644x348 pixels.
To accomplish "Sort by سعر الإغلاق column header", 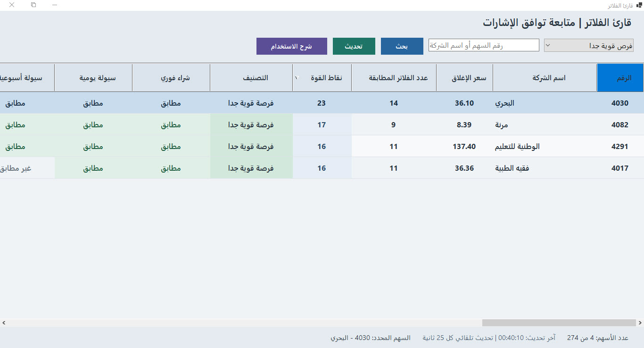I will pyautogui.click(x=465, y=78).
